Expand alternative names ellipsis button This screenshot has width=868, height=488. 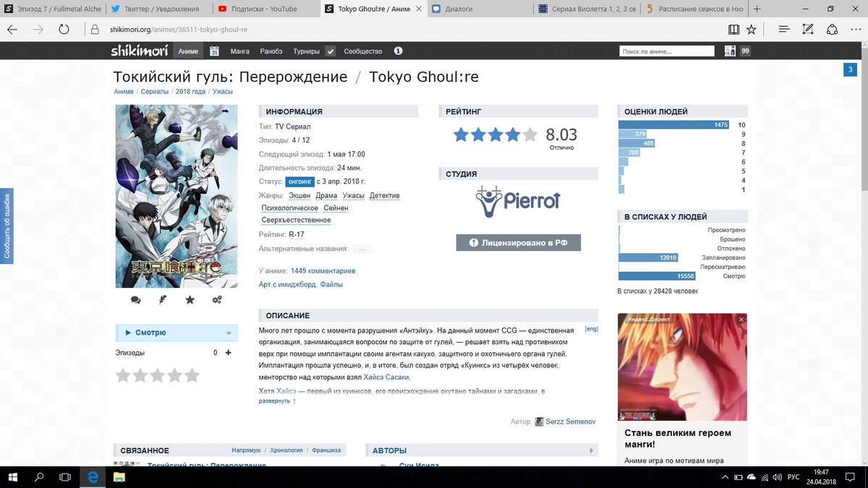click(362, 249)
